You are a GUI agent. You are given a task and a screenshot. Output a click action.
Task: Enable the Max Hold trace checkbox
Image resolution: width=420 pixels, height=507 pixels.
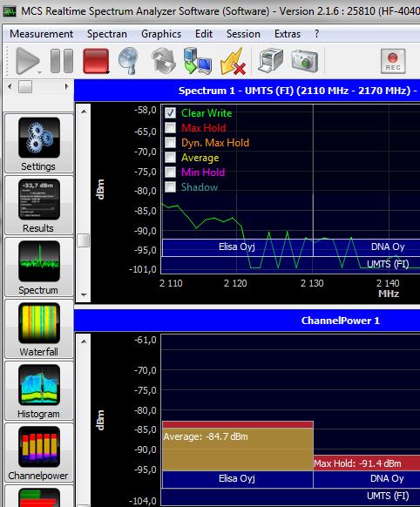[x=170, y=127]
